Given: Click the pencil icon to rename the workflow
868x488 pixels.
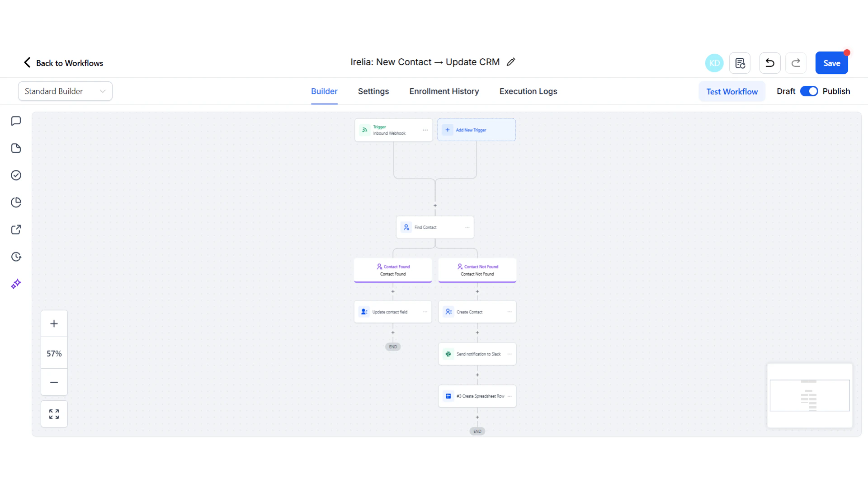Looking at the screenshot, I should (511, 61).
